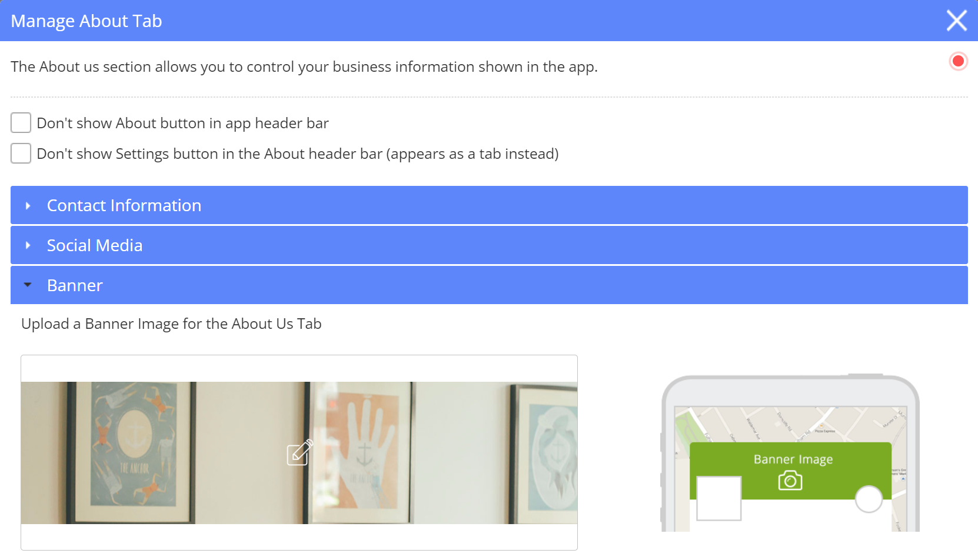Expand Contact Information using its arrow

(x=28, y=206)
